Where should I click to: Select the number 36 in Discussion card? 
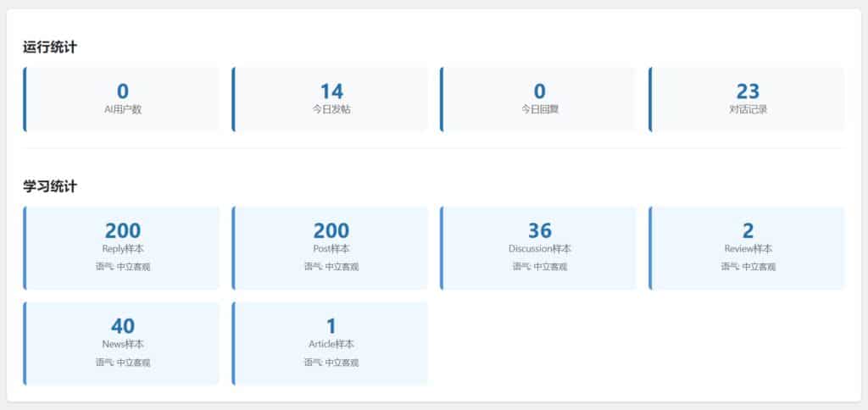click(539, 230)
